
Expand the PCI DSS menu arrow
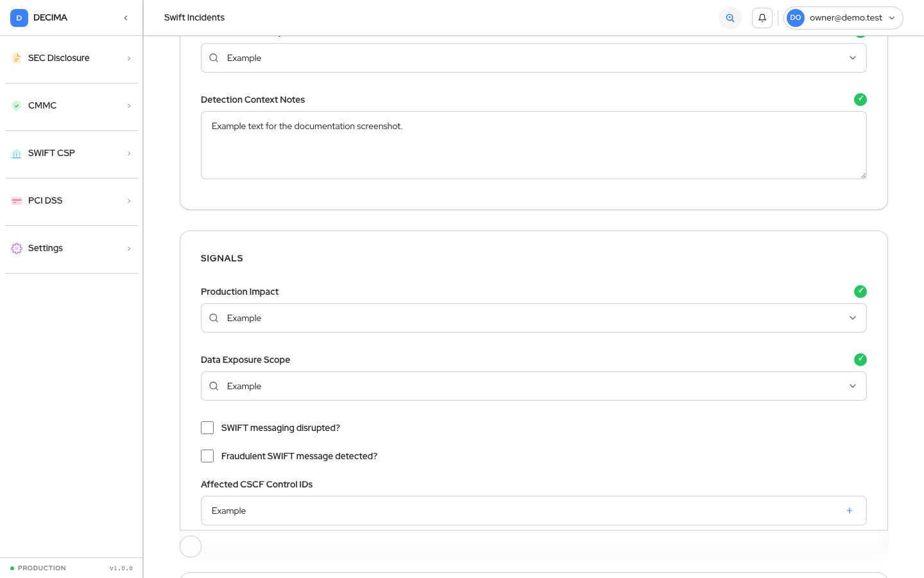129,201
